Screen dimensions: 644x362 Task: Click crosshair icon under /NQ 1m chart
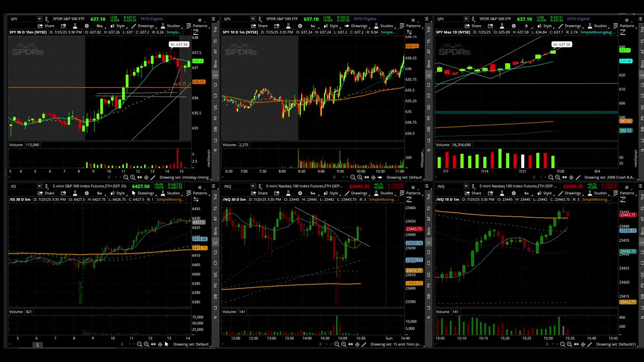(583, 344)
